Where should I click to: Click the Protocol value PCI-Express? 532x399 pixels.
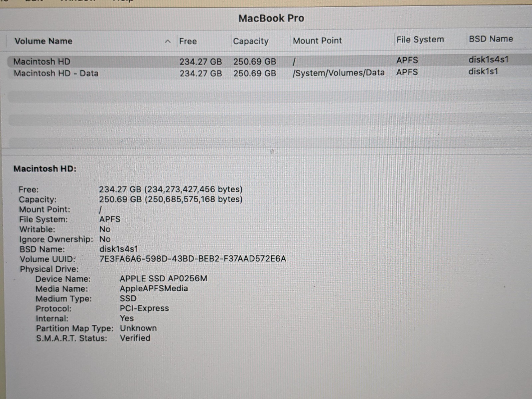[144, 308]
